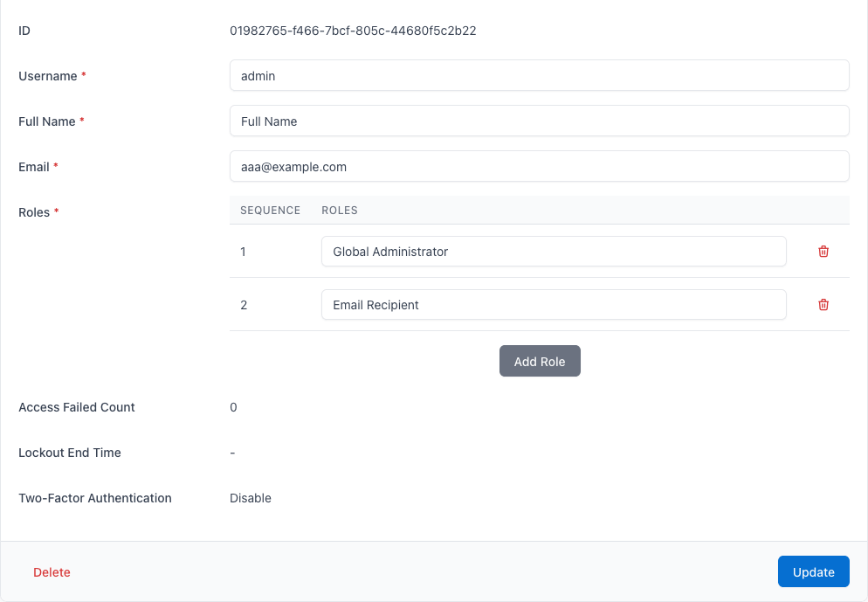Delete the Email Recipient role row
The height and width of the screenshot is (602, 868).
click(823, 304)
